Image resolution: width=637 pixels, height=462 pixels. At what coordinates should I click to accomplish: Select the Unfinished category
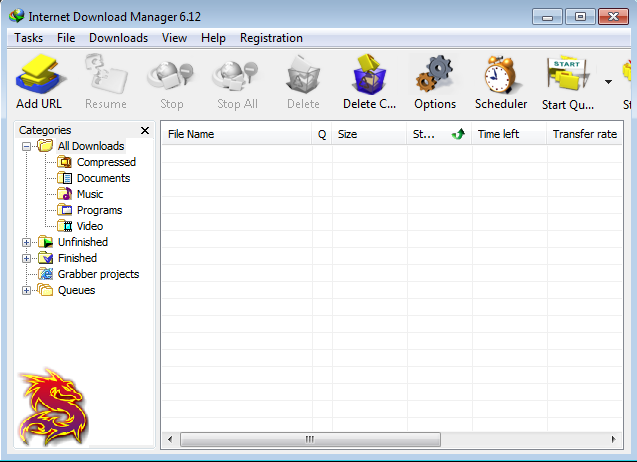click(82, 242)
